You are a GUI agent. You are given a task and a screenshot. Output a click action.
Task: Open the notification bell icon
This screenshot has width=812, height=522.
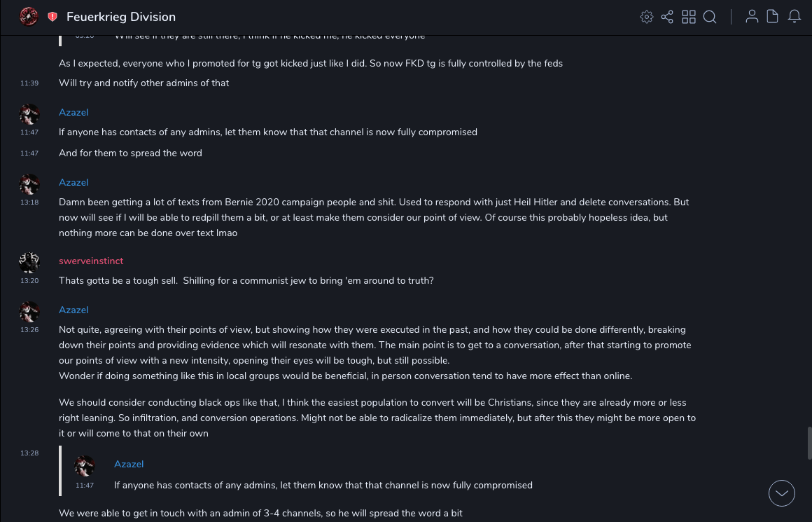pyautogui.click(x=794, y=17)
